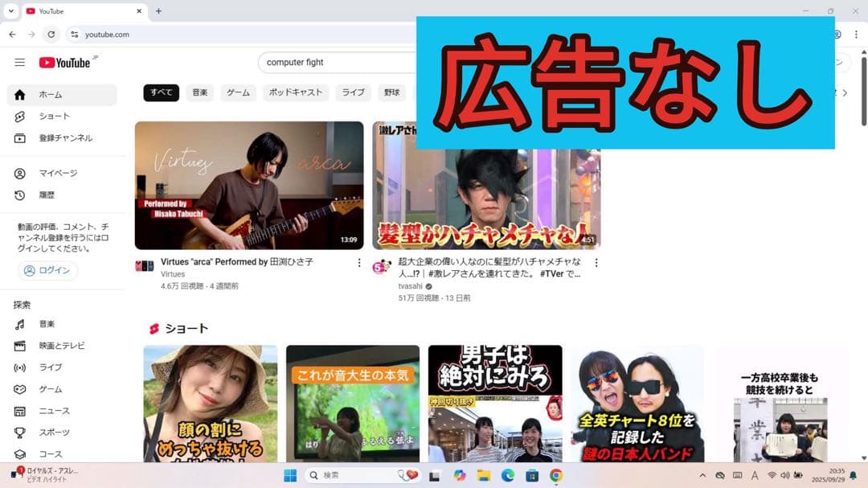
Task: Open the Virtues channel name link
Action: tap(173, 274)
